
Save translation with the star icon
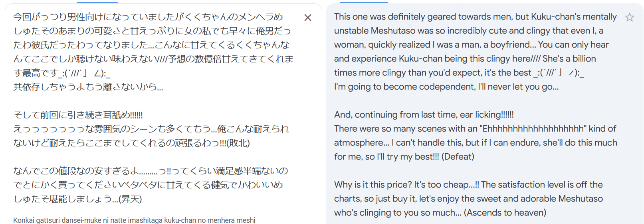point(630,17)
